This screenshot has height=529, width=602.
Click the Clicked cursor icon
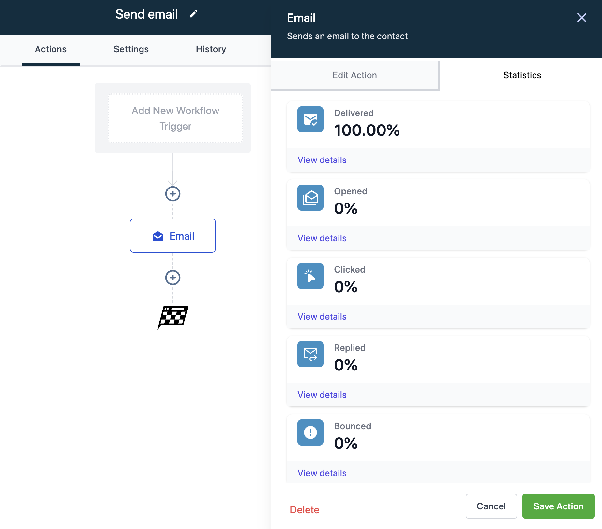pos(310,276)
